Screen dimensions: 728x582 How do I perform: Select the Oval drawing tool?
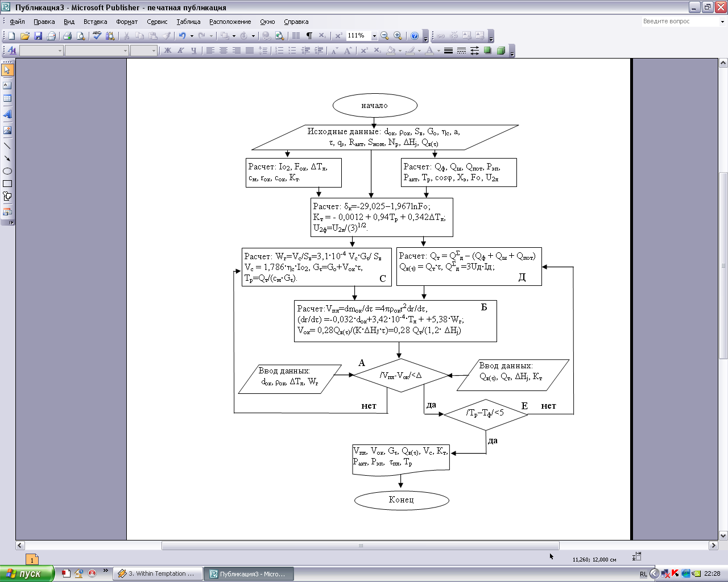tap(7, 171)
